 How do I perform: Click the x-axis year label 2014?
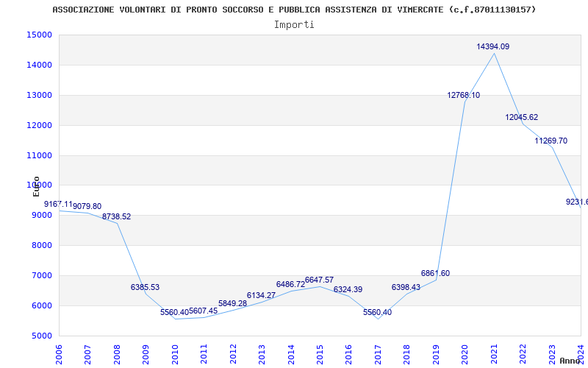click(291, 354)
